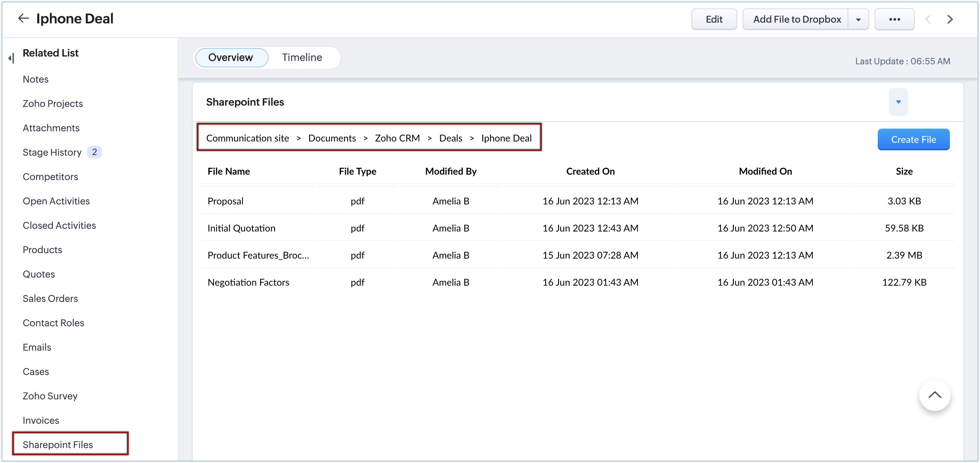Screen dimensions: 980x463
Task: Collapse the Related List sidebar
Action: [x=12, y=58]
